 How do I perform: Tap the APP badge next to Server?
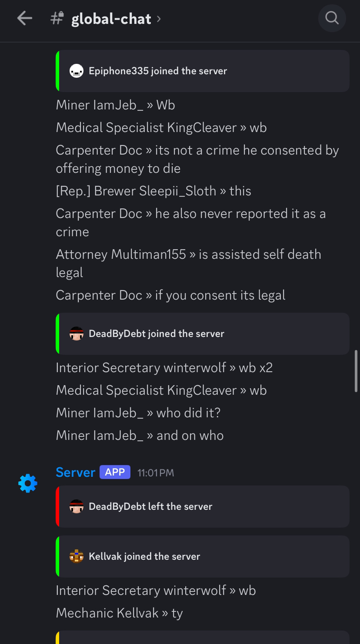tap(115, 472)
